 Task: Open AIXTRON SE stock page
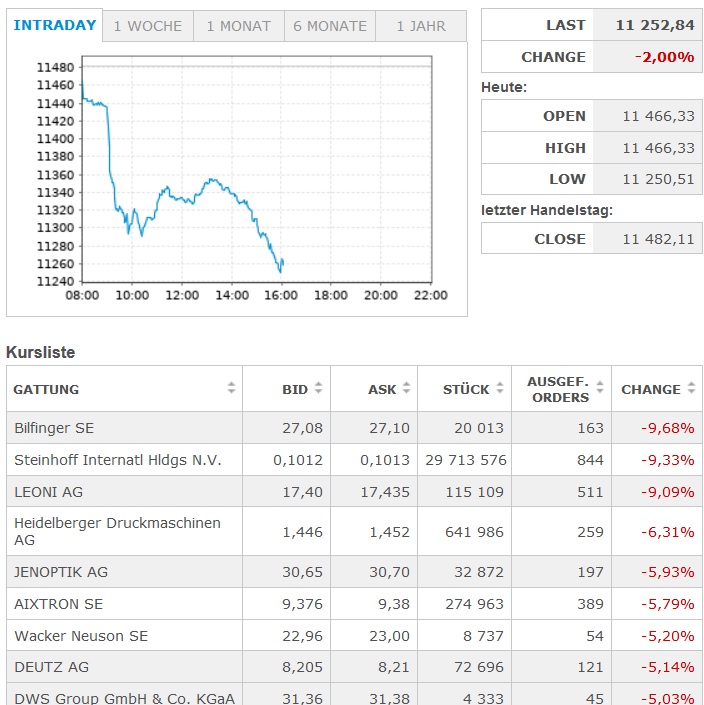(59, 604)
